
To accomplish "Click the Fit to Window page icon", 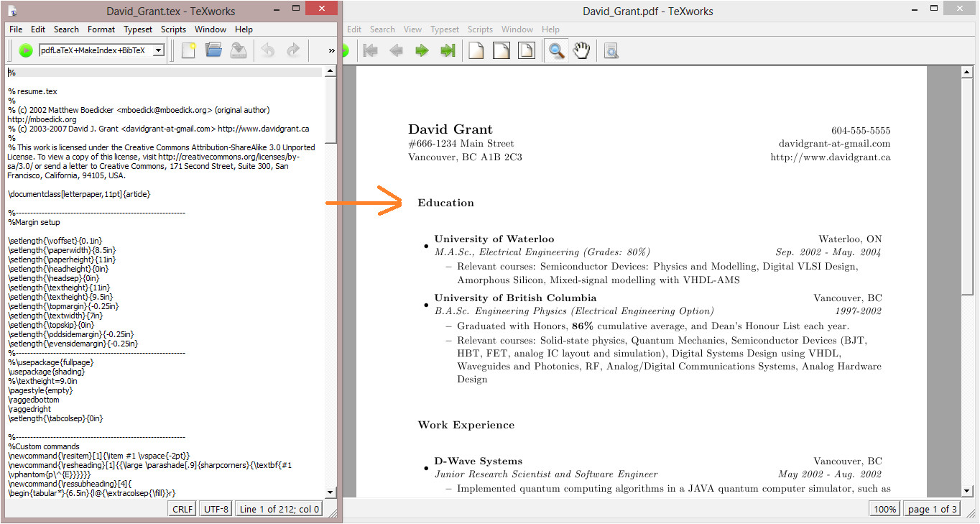I will coord(527,50).
